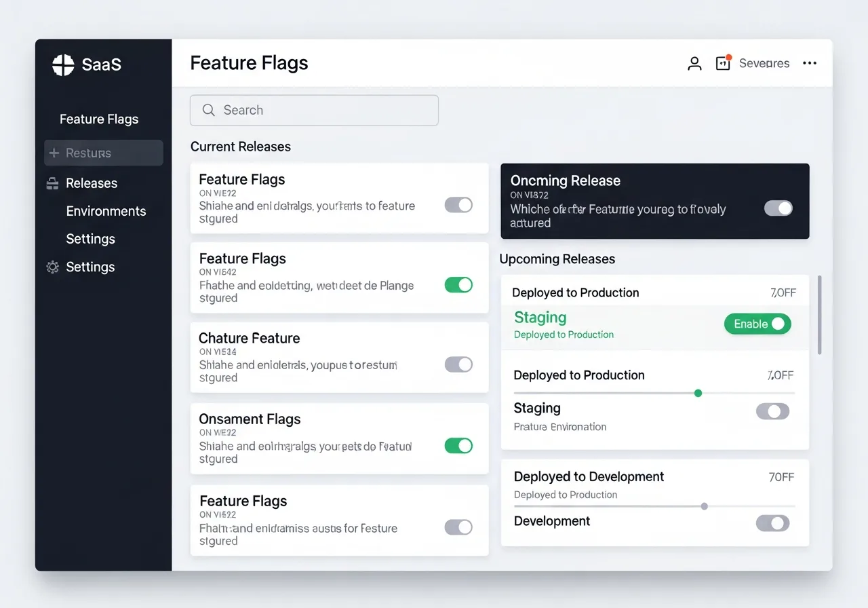Open notifications icon with red badge
The image size is (868, 608).
pos(722,63)
